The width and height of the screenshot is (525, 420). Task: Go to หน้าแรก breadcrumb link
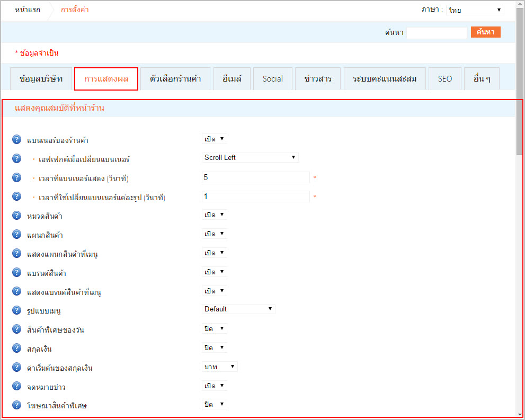coord(27,10)
